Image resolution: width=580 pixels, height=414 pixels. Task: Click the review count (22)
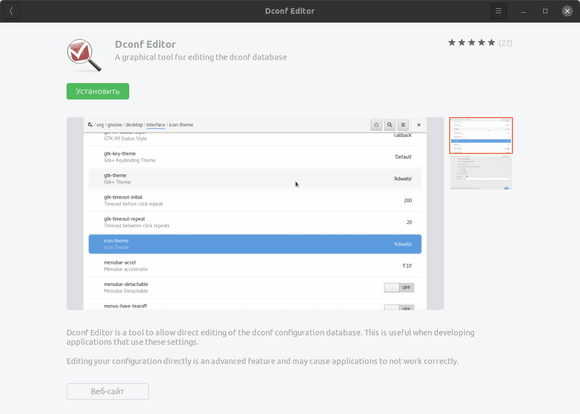(505, 43)
